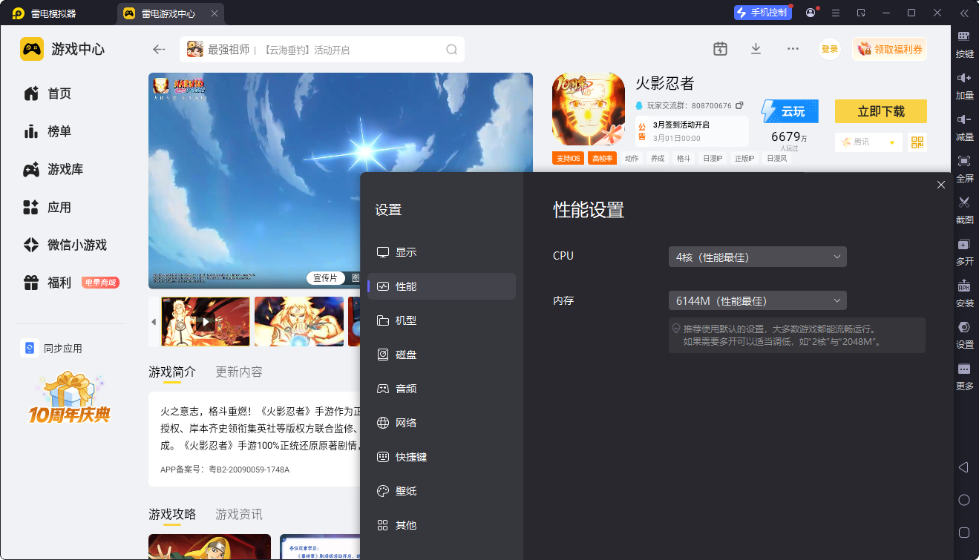Open the downloads icon in top bar
Image resolution: width=979 pixels, height=560 pixels.
756,49
